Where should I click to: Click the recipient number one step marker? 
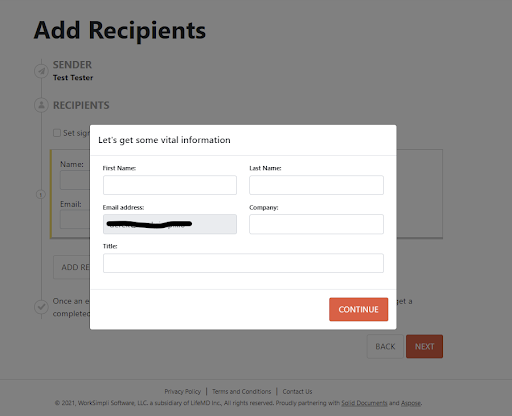[x=41, y=194]
